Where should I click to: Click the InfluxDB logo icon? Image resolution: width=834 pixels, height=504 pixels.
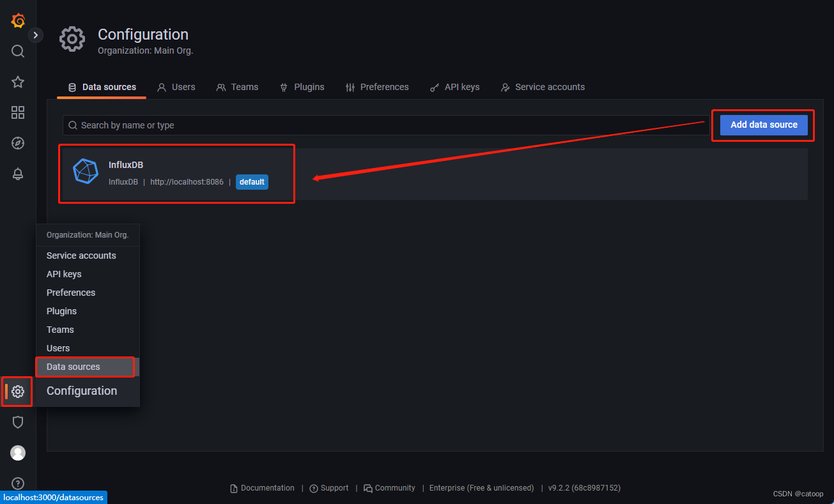(x=86, y=171)
